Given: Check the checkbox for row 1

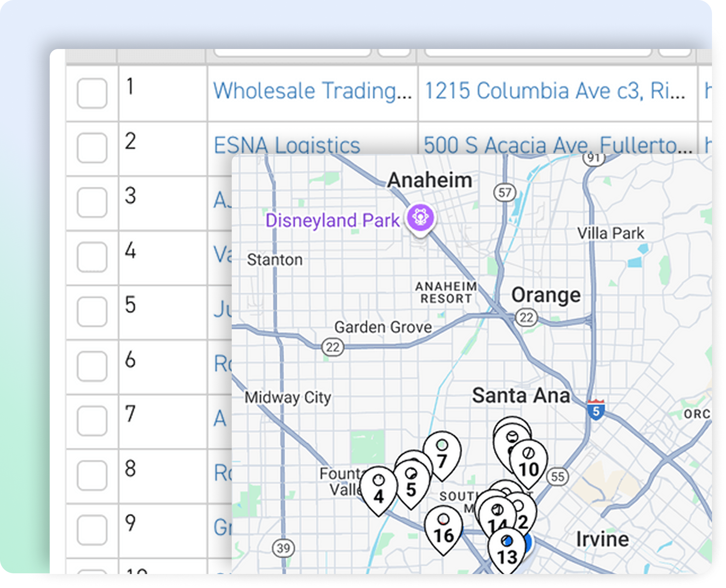Looking at the screenshot, I should click(x=92, y=93).
